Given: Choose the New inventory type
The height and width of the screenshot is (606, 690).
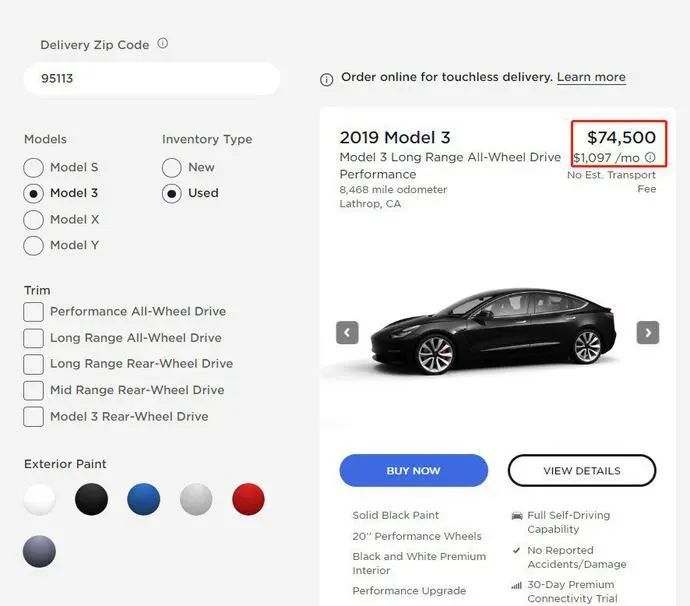Looking at the screenshot, I should click(x=172, y=167).
